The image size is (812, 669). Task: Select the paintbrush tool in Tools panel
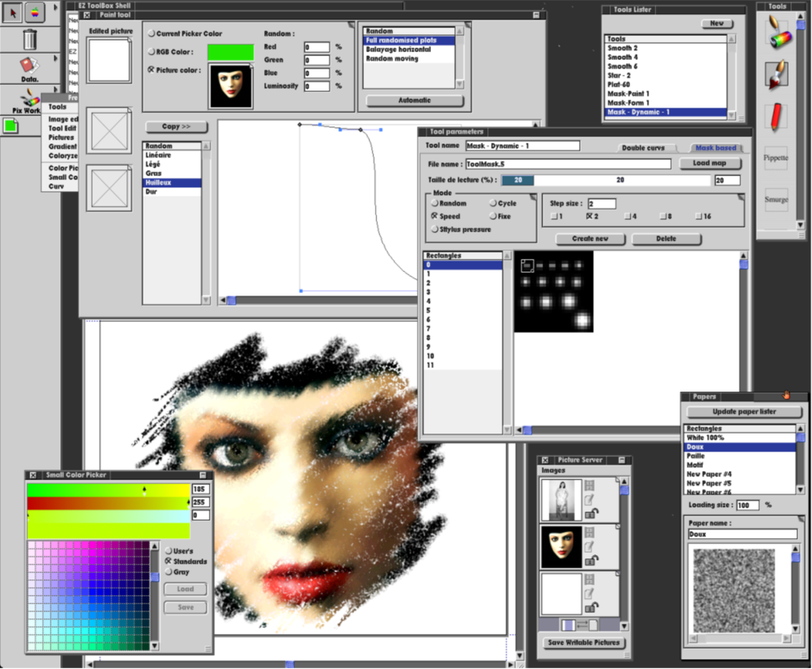(775, 76)
